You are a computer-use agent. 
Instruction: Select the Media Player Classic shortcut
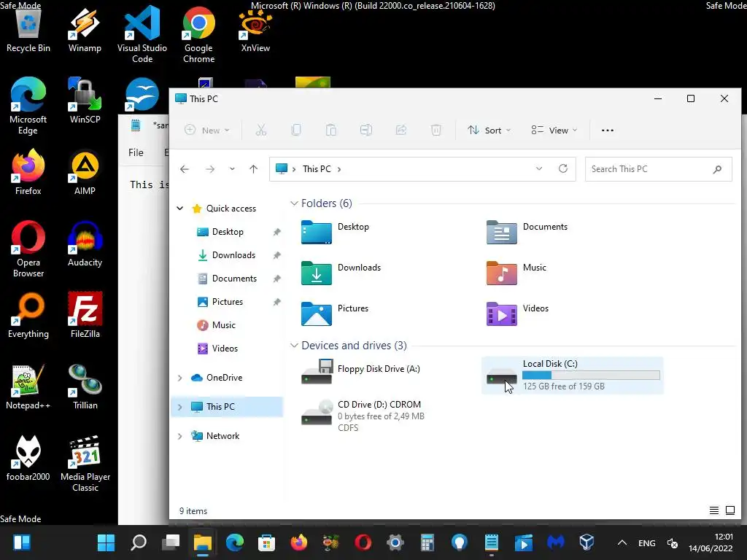tap(85, 463)
